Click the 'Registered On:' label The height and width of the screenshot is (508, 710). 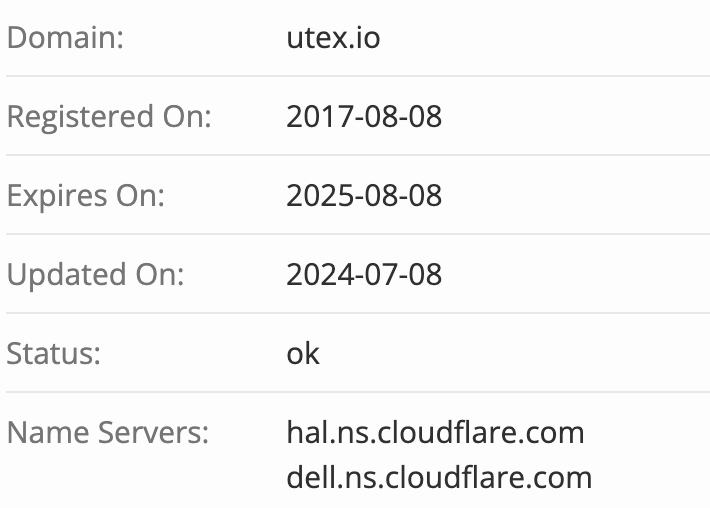tap(109, 117)
